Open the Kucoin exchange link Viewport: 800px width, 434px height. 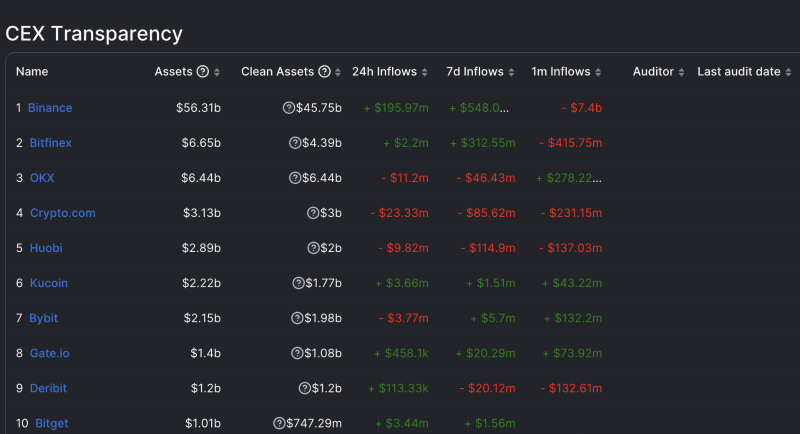pyautogui.click(x=48, y=283)
